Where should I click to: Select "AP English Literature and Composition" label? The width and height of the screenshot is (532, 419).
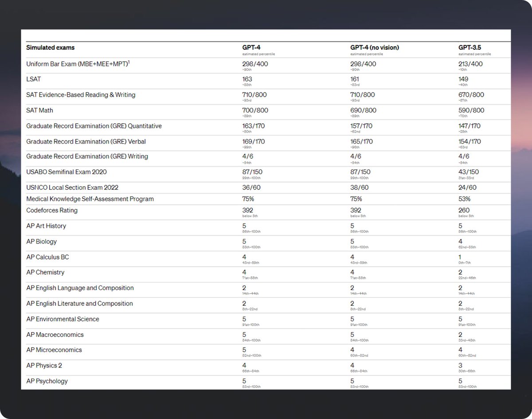pos(79,304)
